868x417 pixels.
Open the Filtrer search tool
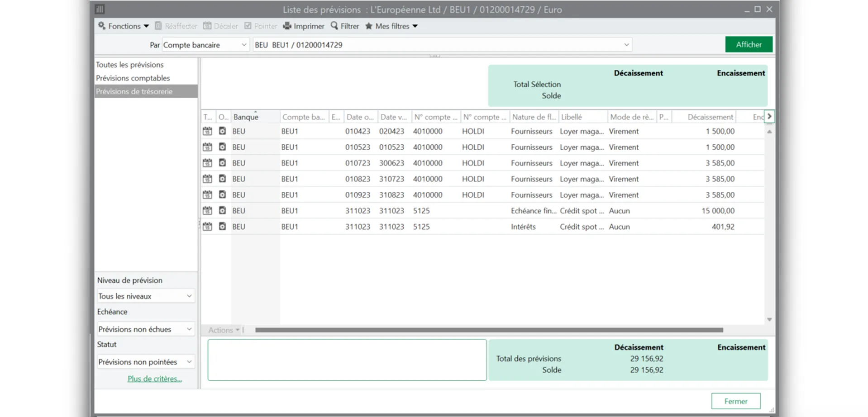345,26
